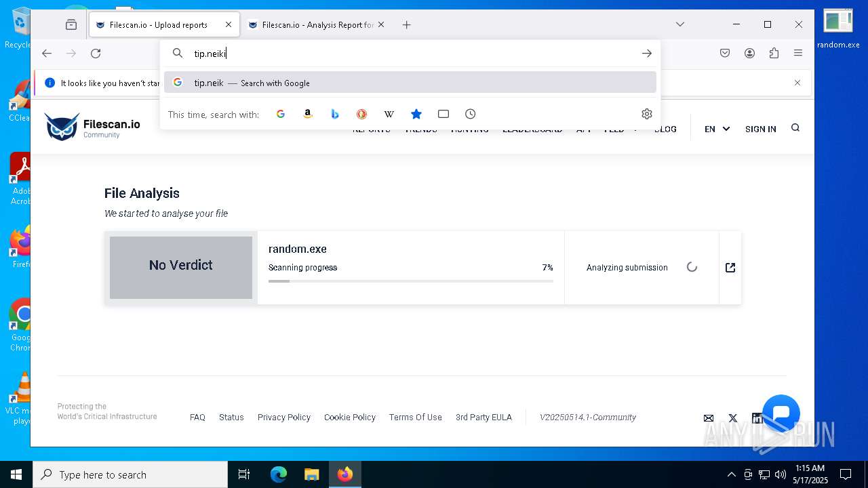Close the Upload reports tab

point(229,24)
